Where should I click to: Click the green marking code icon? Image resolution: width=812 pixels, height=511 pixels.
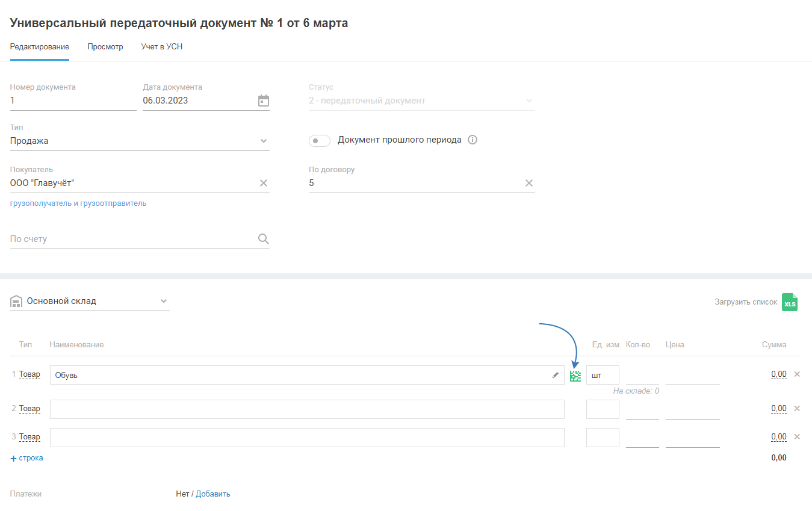[x=575, y=376]
